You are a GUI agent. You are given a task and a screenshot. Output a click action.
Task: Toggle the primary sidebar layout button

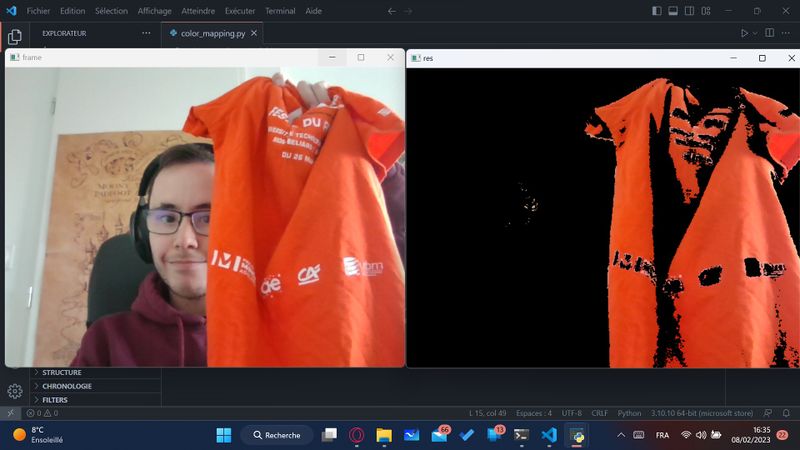[657, 11]
